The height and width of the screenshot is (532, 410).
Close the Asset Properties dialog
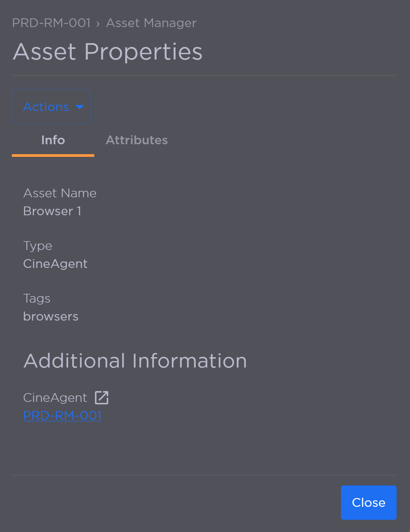click(368, 503)
